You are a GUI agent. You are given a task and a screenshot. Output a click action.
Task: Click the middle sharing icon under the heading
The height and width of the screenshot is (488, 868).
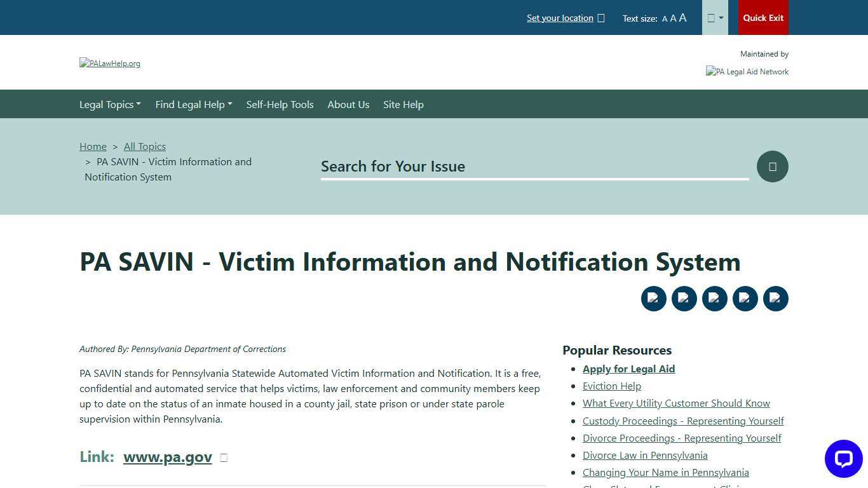[x=714, y=298]
